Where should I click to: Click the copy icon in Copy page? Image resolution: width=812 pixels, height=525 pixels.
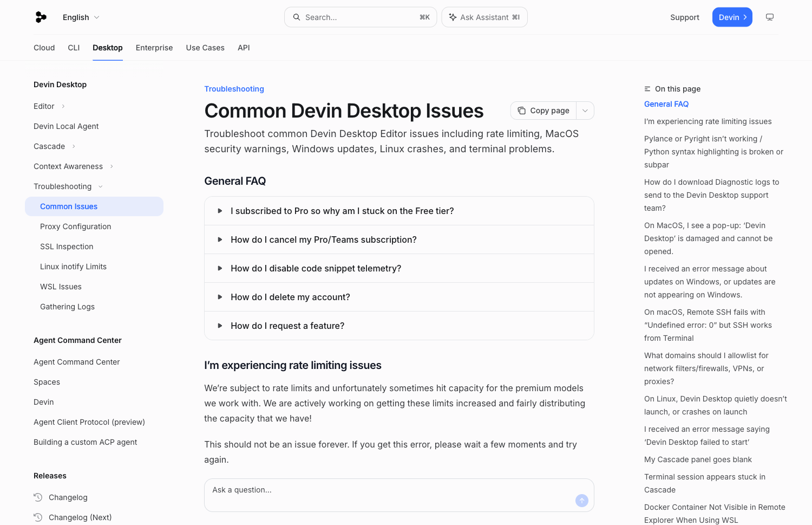click(x=522, y=111)
